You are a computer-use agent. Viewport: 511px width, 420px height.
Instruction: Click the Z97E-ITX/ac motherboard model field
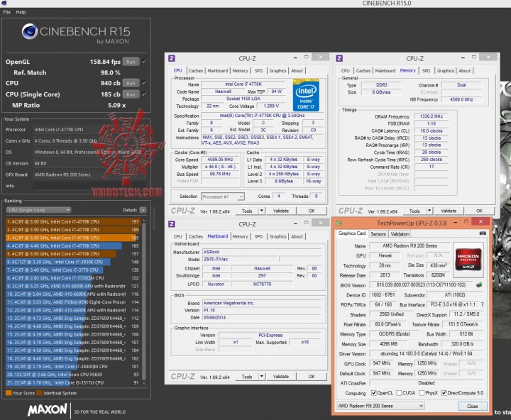coord(241,260)
